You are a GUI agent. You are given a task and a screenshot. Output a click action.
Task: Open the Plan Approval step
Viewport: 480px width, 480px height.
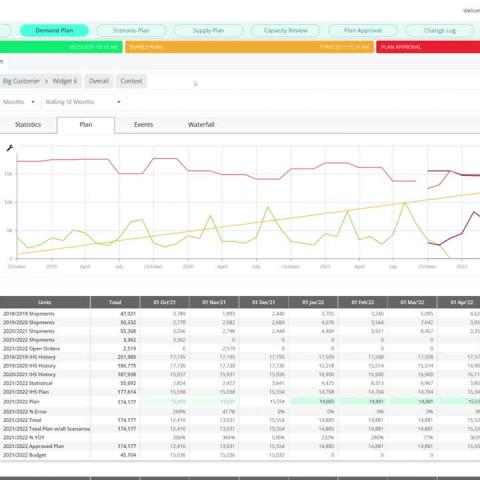click(x=363, y=30)
